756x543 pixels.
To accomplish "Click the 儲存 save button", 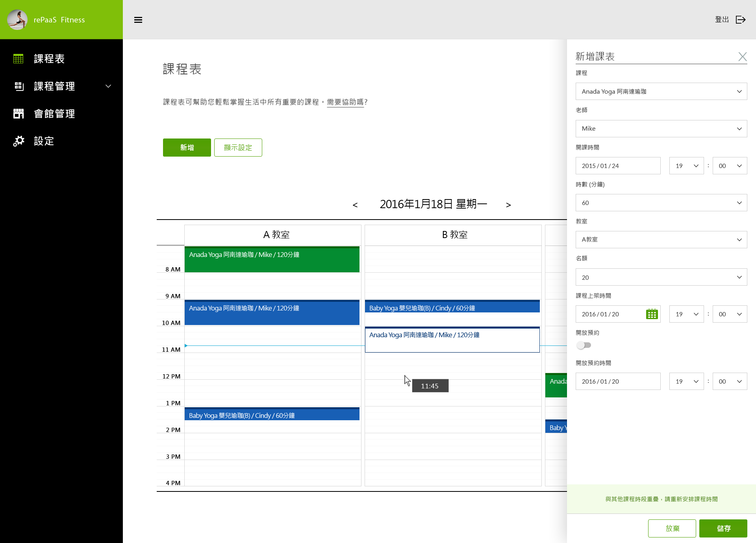I will (723, 528).
